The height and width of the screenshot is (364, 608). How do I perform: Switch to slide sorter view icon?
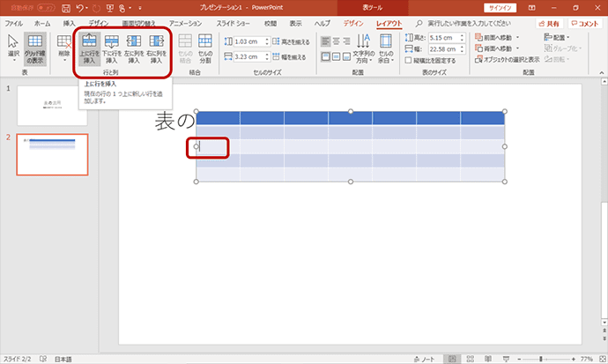[470, 360]
